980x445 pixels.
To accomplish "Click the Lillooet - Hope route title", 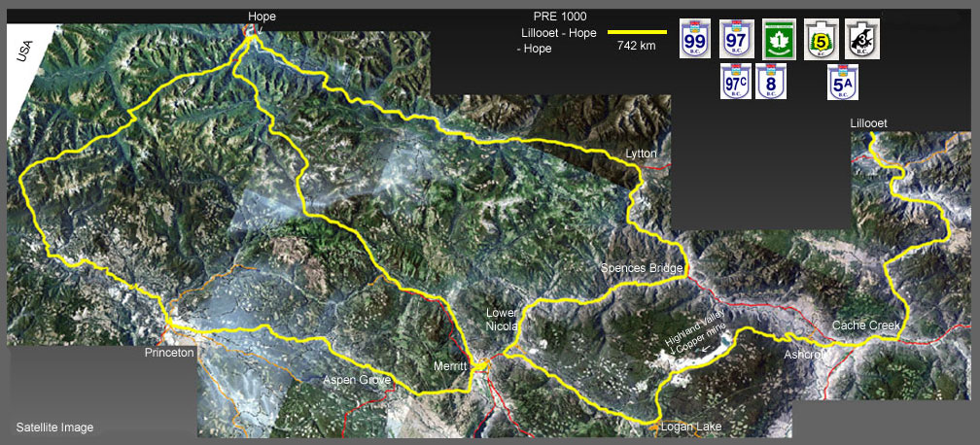I will [x=559, y=32].
